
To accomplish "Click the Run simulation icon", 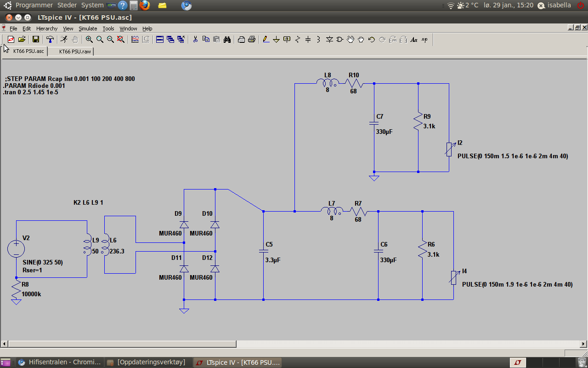I will 64,40.
